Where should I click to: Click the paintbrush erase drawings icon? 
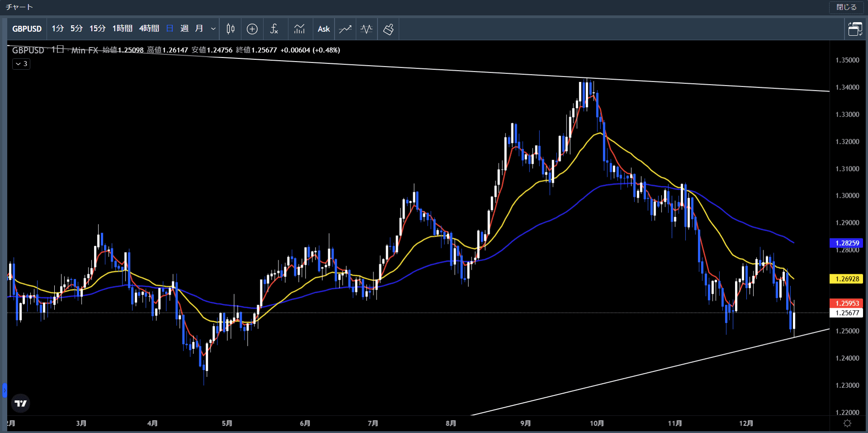click(388, 29)
